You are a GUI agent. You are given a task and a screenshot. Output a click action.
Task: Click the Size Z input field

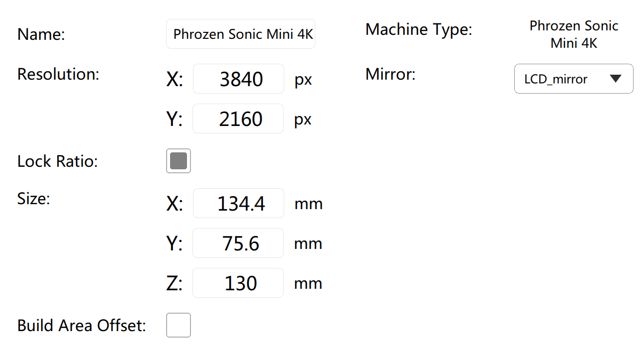pyautogui.click(x=238, y=283)
